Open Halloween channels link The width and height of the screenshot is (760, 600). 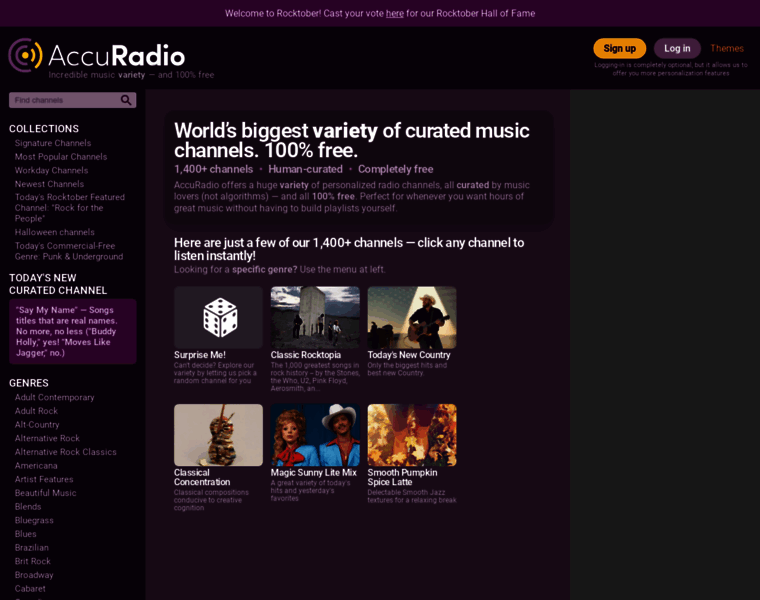click(54, 232)
